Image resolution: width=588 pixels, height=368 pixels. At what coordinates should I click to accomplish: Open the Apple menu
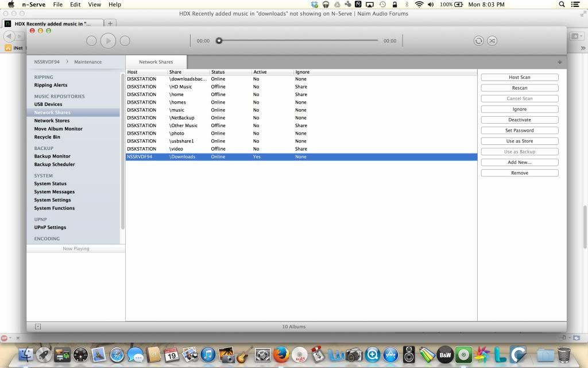[x=11, y=5]
